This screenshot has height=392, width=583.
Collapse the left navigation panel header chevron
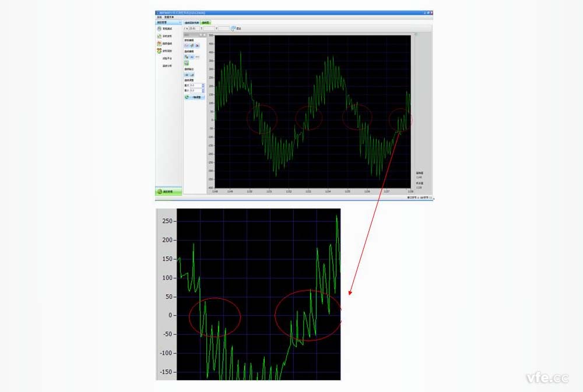coord(180,23)
